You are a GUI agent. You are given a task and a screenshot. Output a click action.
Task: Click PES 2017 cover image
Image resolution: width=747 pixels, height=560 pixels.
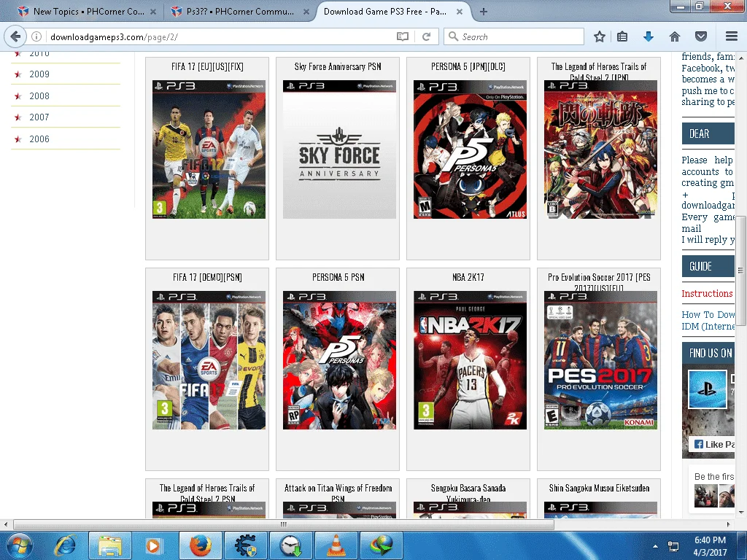pyautogui.click(x=600, y=360)
